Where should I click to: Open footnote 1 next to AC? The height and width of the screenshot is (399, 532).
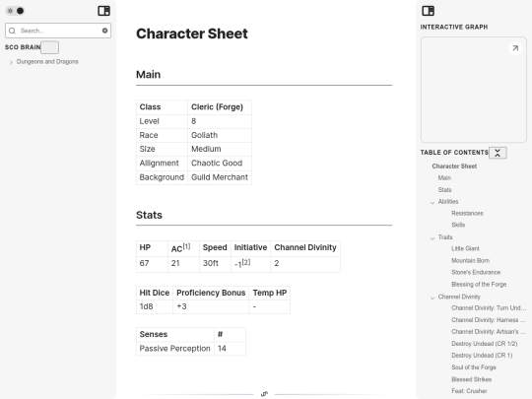[x=186, y=246]
